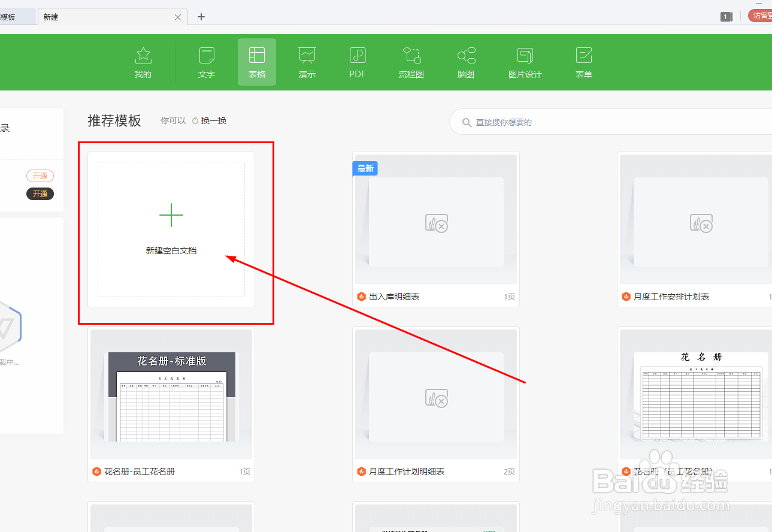The height and width of the screenshot is (532, 772).
Task: Select the 表单 form icon
Action: 584,56
